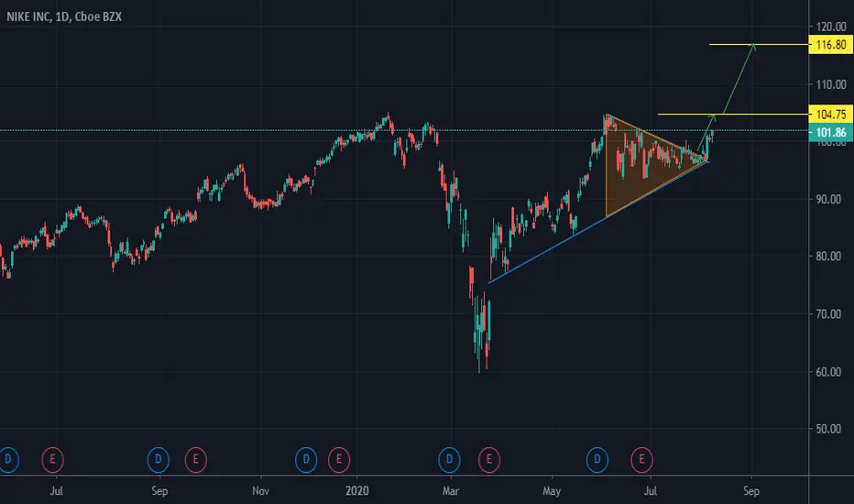Click the 70.00 price axis value
This screenshot has width=854, height=504.
tap(828, 313)
